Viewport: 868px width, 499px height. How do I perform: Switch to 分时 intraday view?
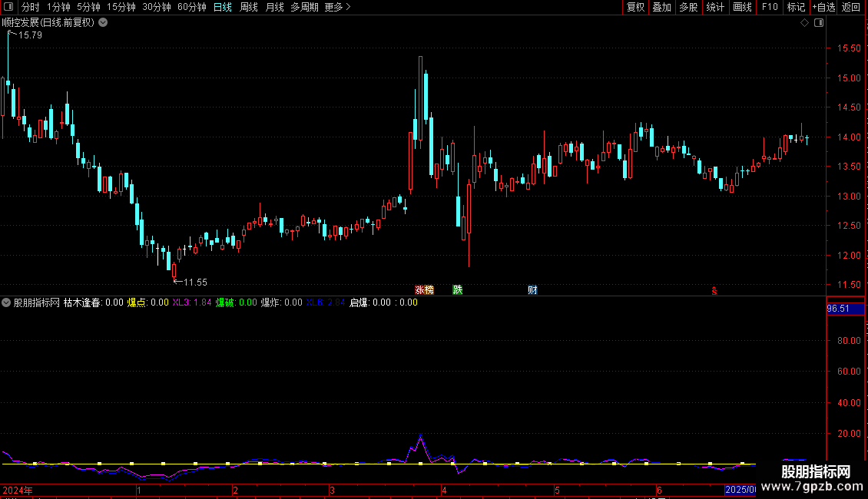[x=31, y=7]
